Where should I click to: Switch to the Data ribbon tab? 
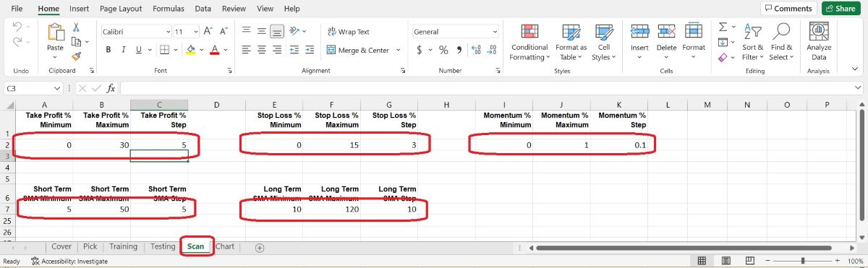pyautogui.click(x=203, y=9)
